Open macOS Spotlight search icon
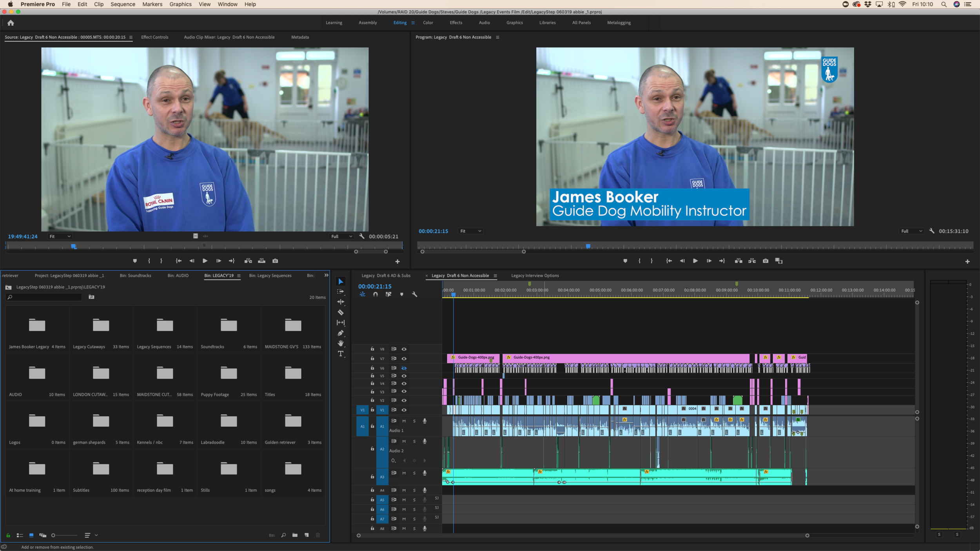The height and width of the screenshot is (551, 980). [x=944, y=4]
